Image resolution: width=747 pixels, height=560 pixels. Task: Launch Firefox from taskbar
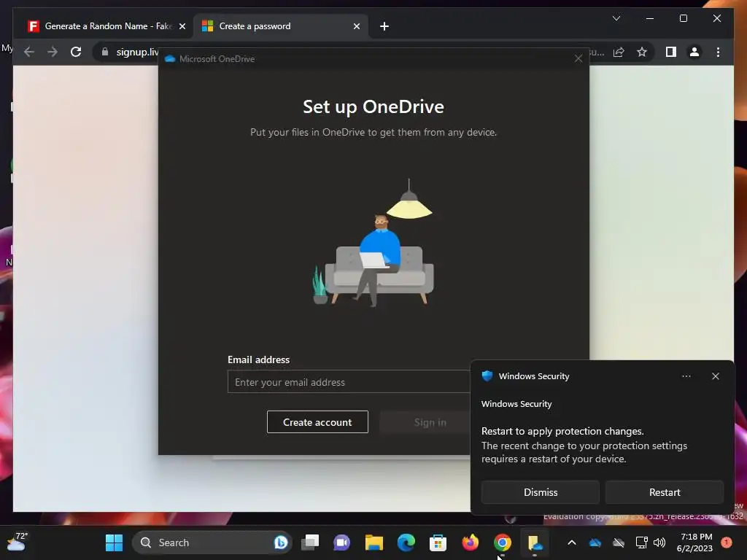(x=471, y=542)
